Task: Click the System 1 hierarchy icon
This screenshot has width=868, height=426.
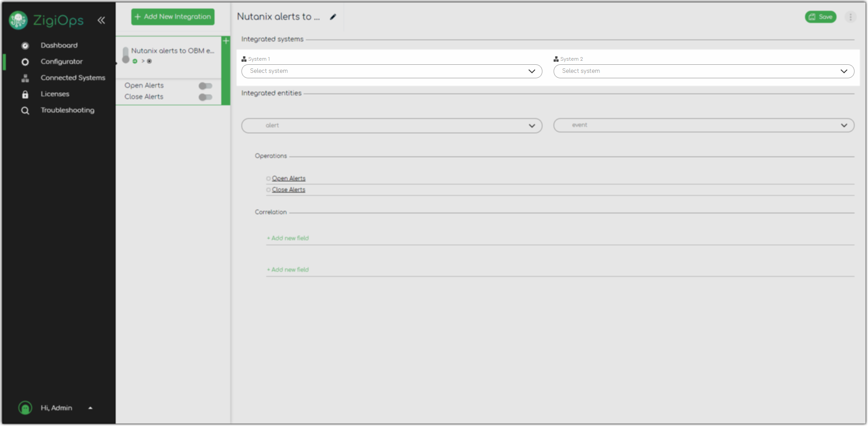Action: [x=244, y=59]
